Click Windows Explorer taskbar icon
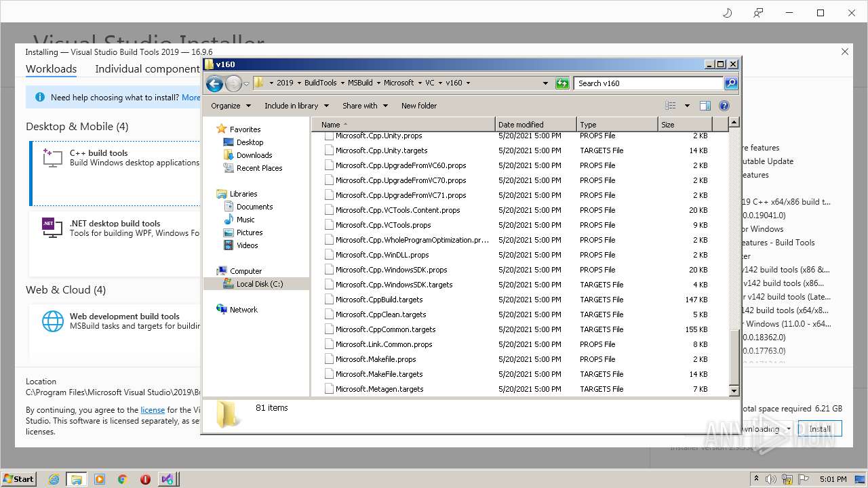Image resolution: width=868 pixels, height=488 pixels. coord(76,479)
